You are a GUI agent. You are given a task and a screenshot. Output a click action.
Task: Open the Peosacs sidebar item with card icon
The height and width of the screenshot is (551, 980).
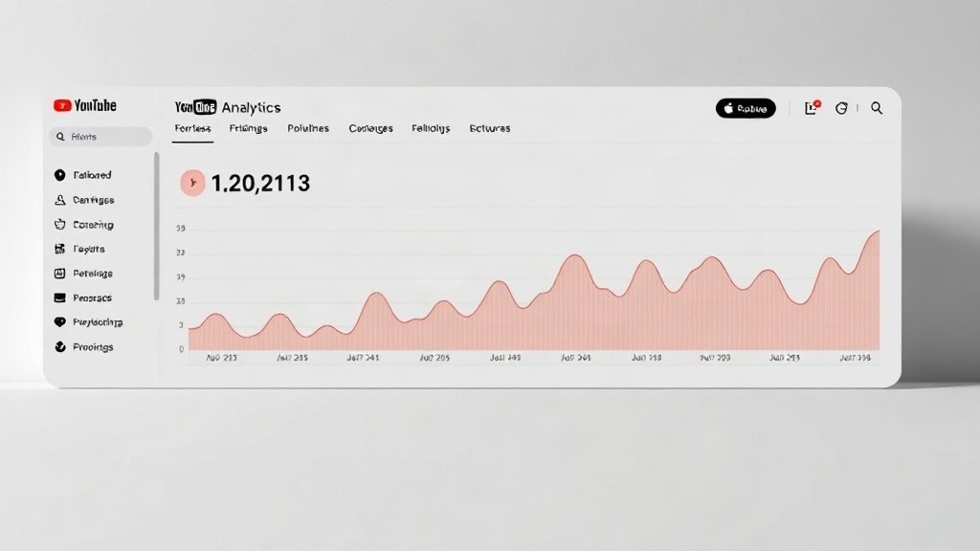click(x=82, y=298)
